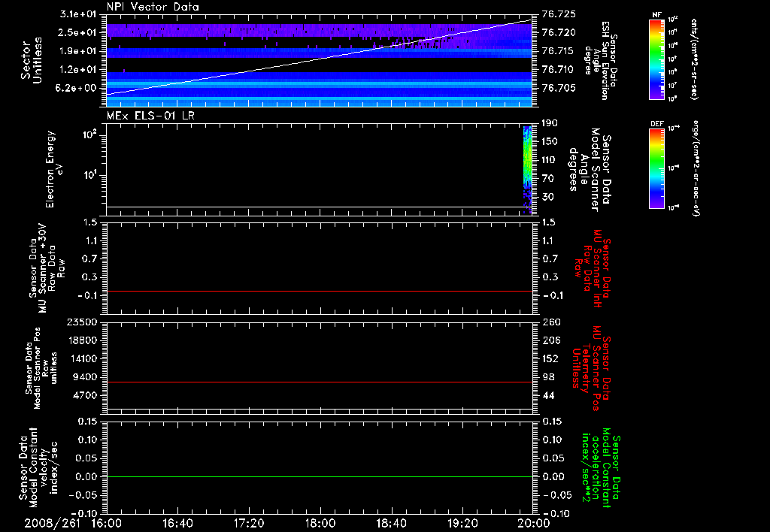The height and width of the screenshot is (532, 770).
Task: Click the NF color scale bar
Action: [x=656, y=59]
